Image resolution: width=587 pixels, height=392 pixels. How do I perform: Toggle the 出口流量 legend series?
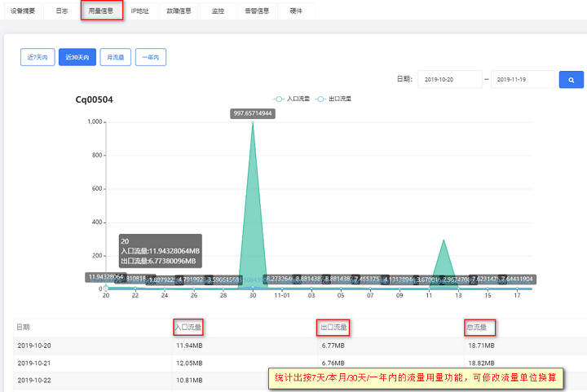tap(333, 99)
